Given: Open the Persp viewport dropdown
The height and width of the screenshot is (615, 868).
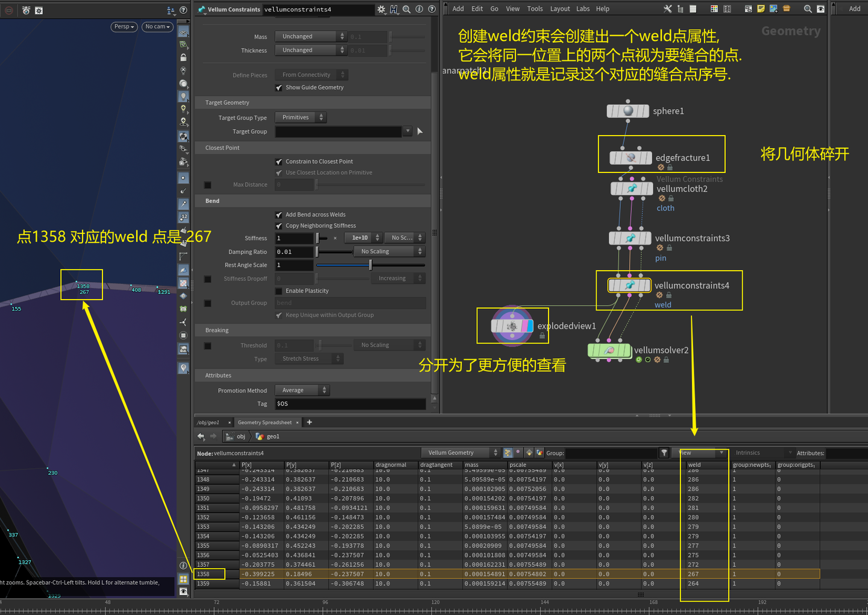Looking at the screenshot, I should point(124,27).
